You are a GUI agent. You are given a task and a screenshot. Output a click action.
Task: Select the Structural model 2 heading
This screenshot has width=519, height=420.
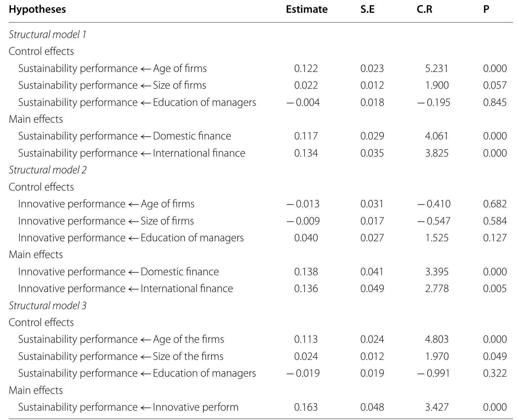coord(47,170)
